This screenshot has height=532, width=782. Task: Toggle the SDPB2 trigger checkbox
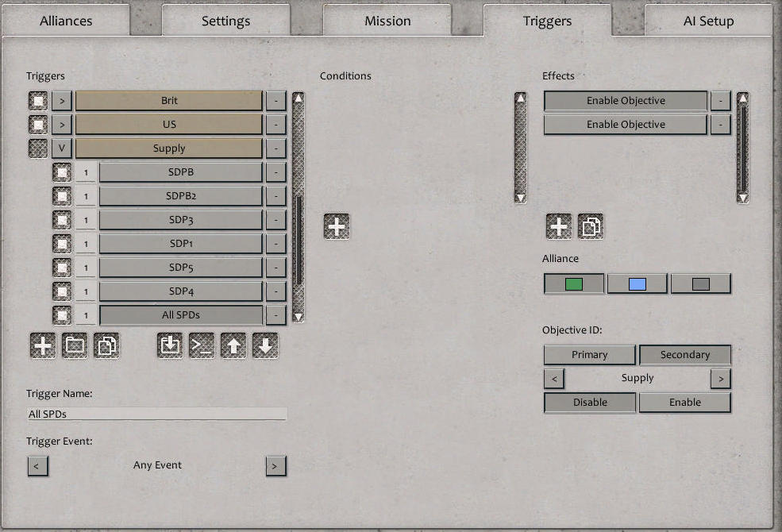(x=62, y=196)
